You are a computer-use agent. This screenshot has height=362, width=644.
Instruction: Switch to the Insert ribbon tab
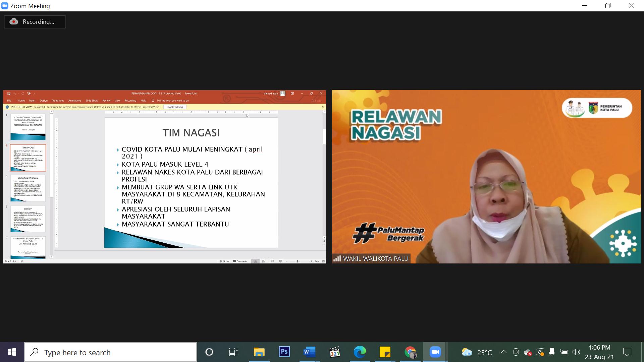click(x=32, y=101)
